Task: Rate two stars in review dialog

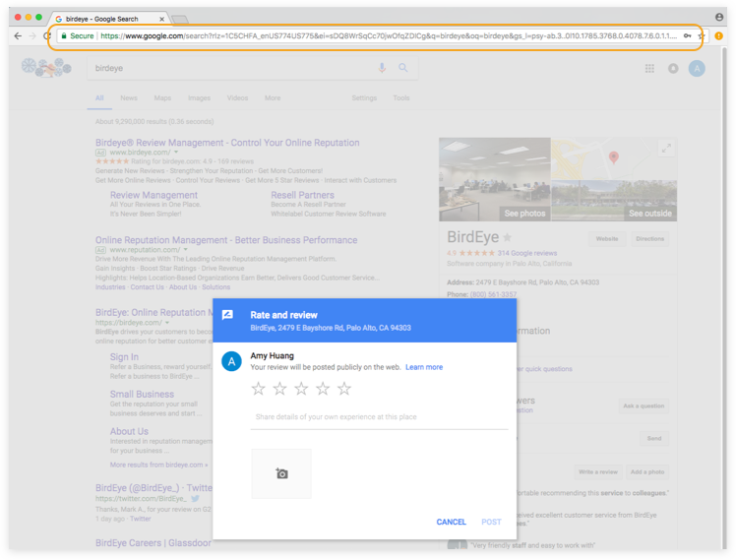Action: 279,389
